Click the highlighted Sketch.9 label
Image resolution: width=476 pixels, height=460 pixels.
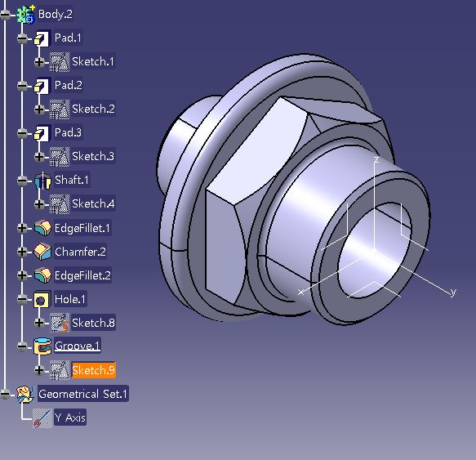(x=94, y=370)
